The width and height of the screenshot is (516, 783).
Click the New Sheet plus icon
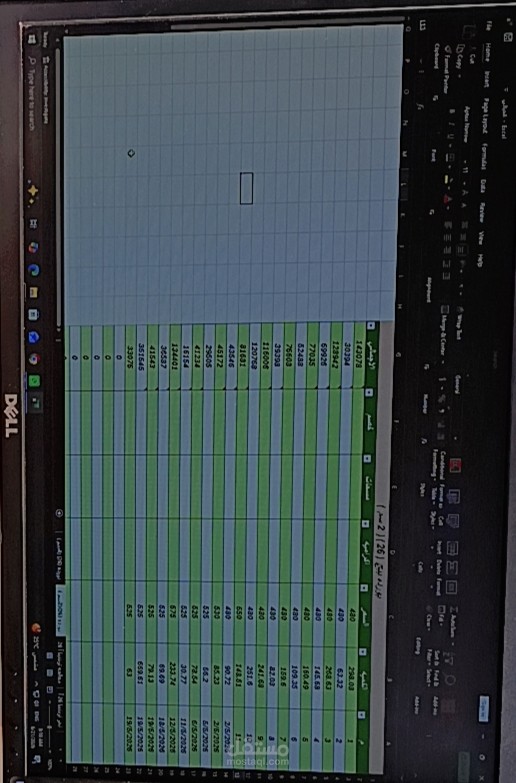pos(59,513)
